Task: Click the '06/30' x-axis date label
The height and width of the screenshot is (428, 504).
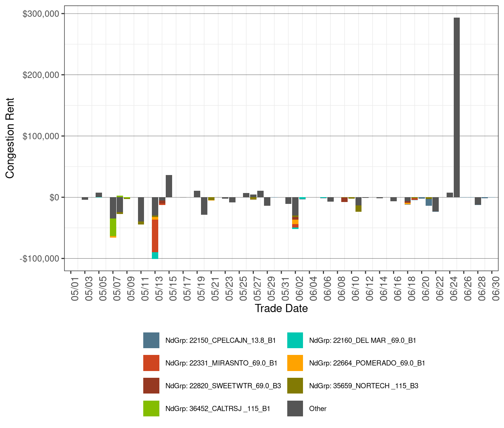Action: (495, 289)
